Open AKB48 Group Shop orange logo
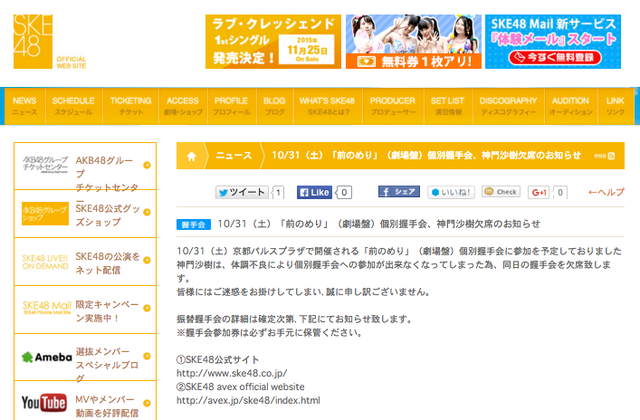Image resolution: width=640 pixels, height=420 pixels. pos(45,213)
